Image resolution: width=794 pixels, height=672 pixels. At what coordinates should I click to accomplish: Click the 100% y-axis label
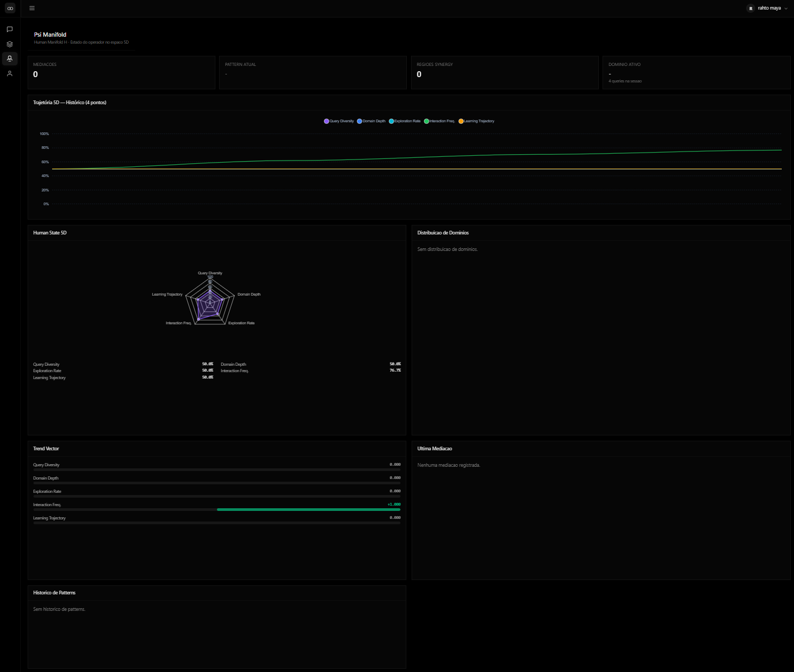[x=44, y=134]
